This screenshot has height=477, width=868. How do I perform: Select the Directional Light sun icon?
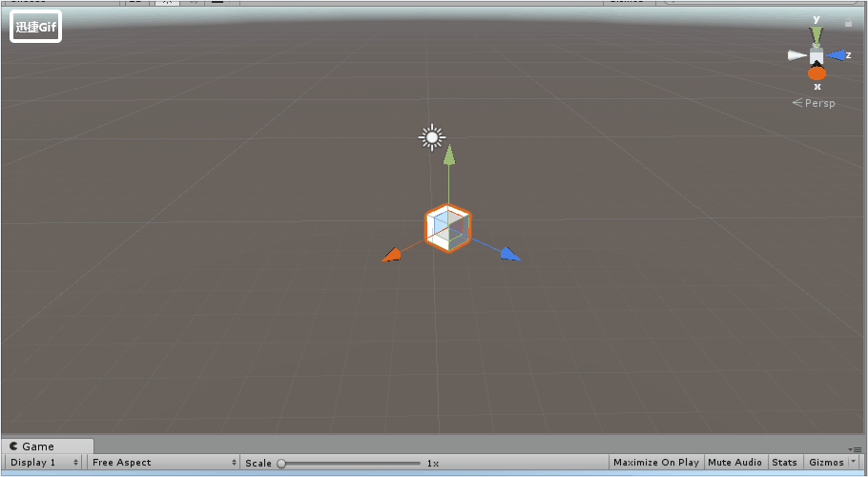[x=432, y=137]
